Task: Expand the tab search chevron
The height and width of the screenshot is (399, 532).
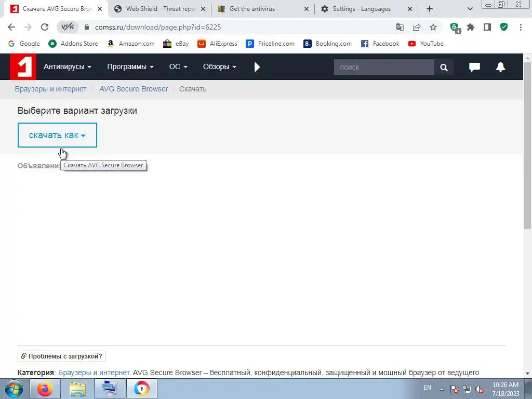Action: click(470, 9)
